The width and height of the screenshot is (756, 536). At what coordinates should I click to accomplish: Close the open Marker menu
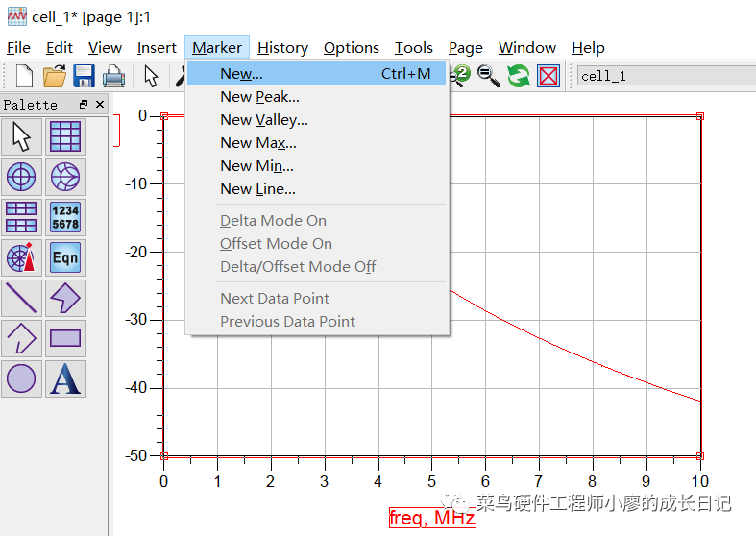[x=217, y=48]
